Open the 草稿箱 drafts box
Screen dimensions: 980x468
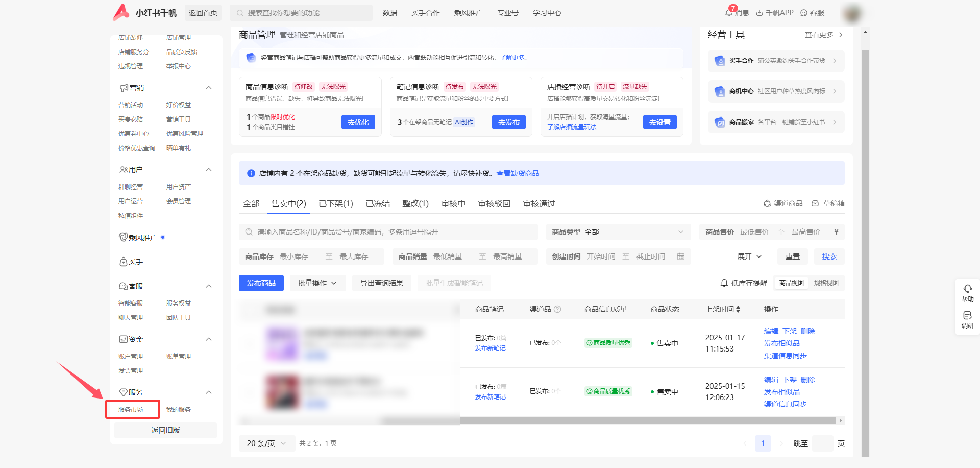(828, 203)
